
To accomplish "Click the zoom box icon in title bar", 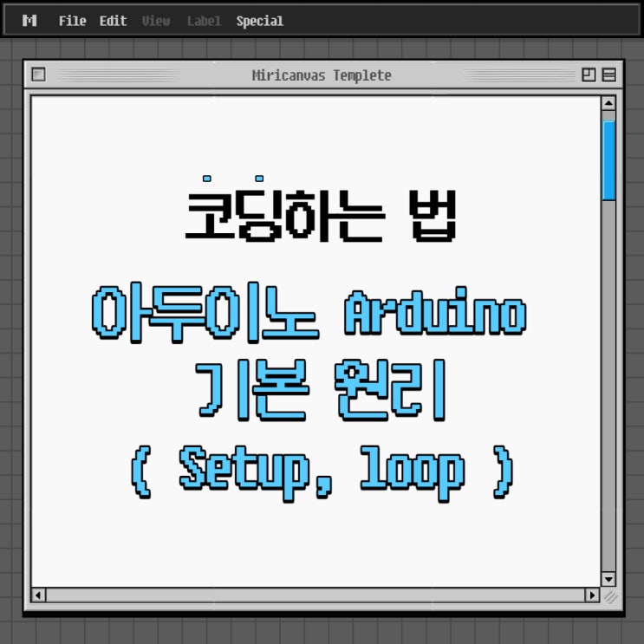I will click(x=589, y=75).
